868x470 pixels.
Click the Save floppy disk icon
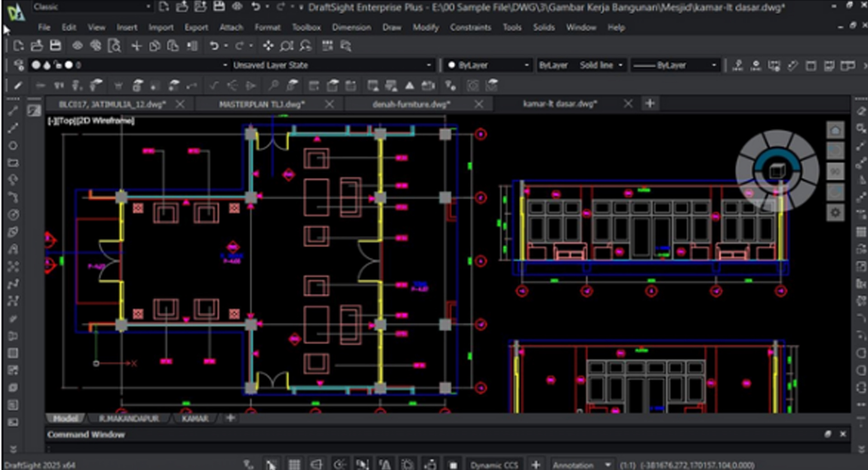[x=55, y=46]
